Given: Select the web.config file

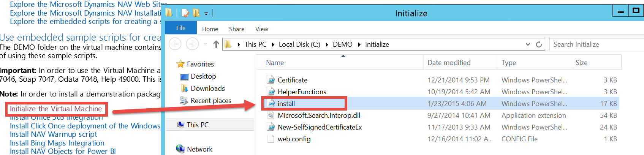Looking at the screenshot, I should pyautogui.click(x=294, y=139).
